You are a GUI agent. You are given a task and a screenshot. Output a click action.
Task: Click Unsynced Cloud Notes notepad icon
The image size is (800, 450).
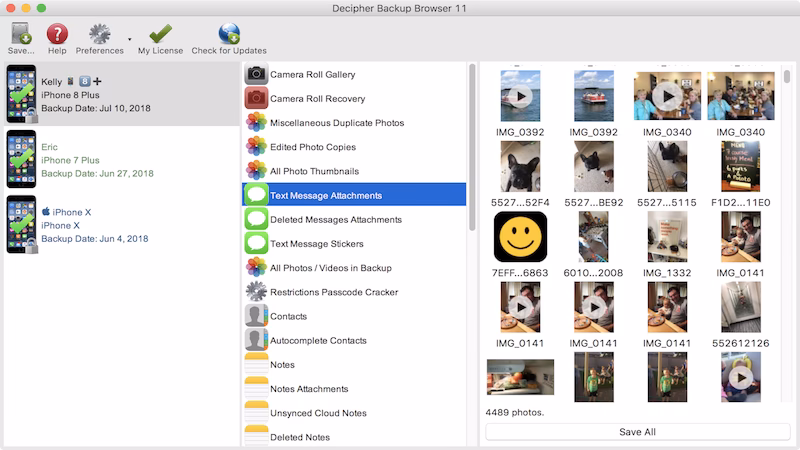(x=256, y=413)
